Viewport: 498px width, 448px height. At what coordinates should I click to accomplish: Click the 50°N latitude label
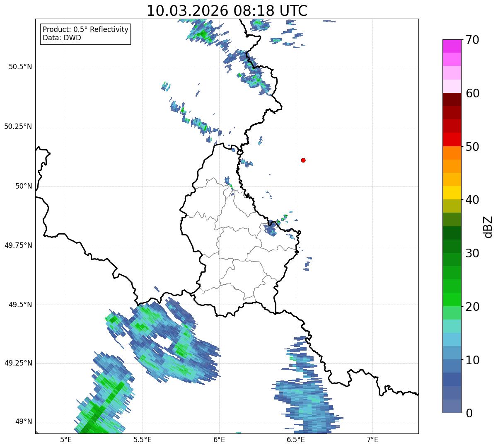coord(24,186)
